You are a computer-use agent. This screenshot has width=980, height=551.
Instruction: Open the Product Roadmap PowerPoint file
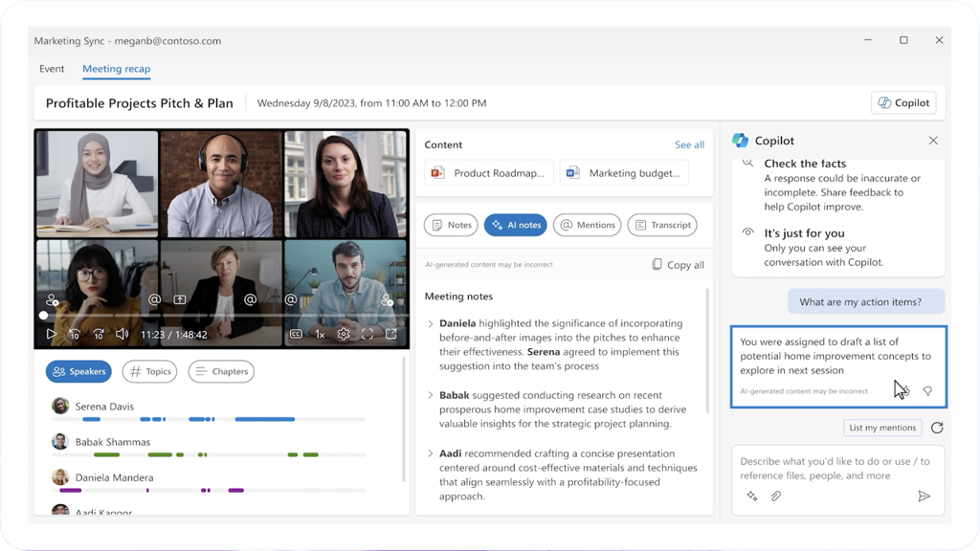pyautogui.click(x=489, y=173)
